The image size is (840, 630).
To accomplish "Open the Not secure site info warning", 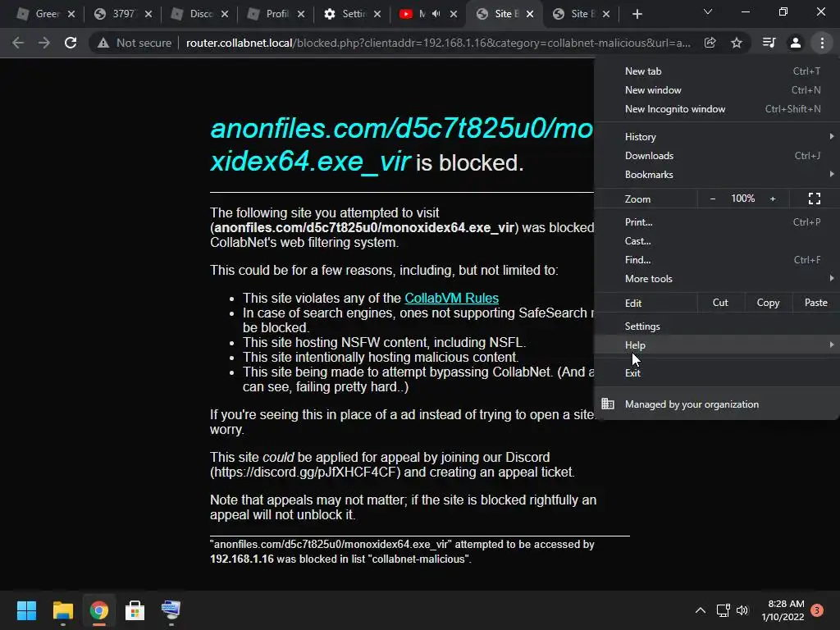I will click(x=135, y=43).
